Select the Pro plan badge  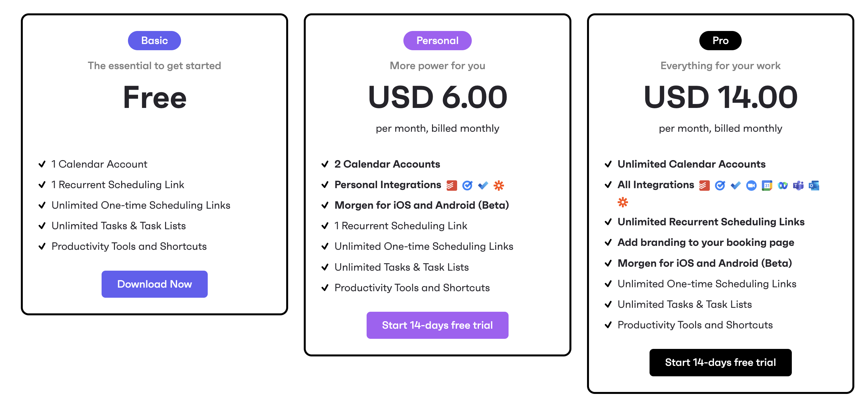[x=720, y=40]
